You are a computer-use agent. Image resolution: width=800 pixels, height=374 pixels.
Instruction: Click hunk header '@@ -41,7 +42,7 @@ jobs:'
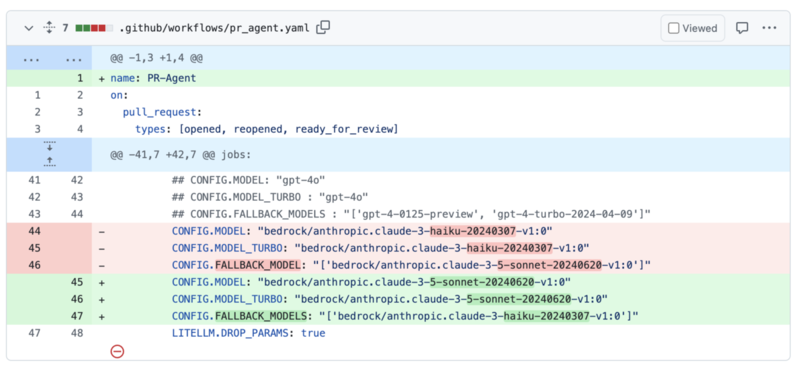pos(181,155)
